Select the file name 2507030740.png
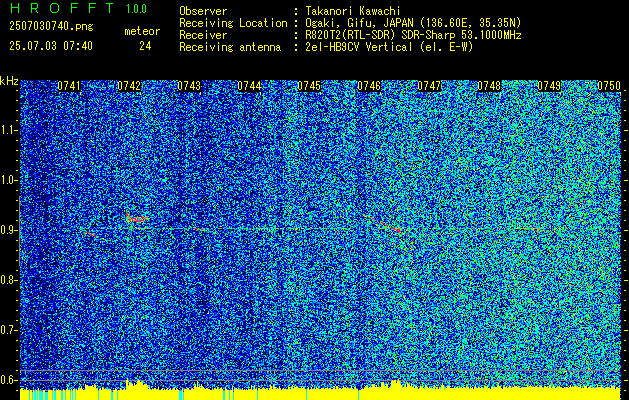 [x=51, y=27]
